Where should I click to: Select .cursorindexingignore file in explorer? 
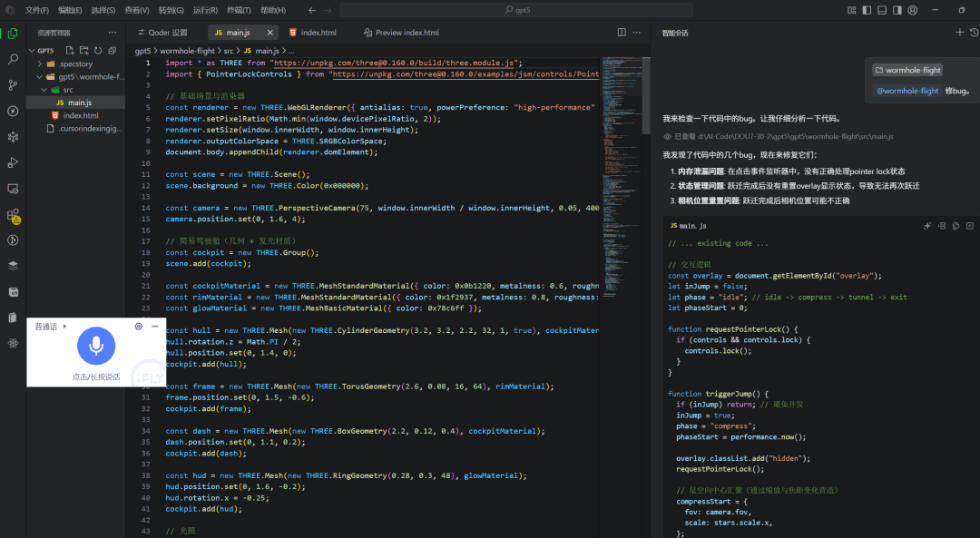click(89, 128)
